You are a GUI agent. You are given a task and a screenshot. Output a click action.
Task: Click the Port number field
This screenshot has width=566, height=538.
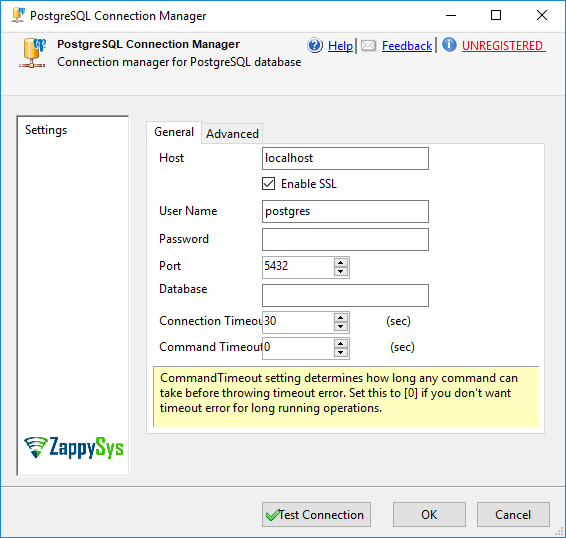pos(298,267)
